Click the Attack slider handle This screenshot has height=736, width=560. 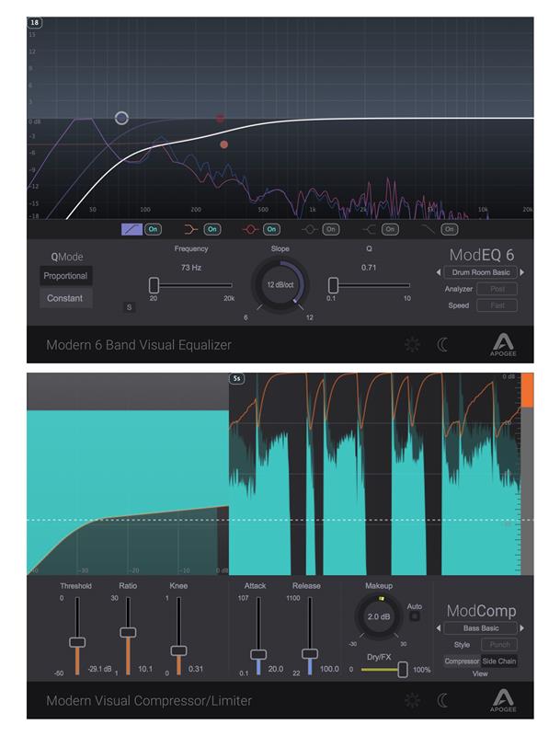coord(258,654)
